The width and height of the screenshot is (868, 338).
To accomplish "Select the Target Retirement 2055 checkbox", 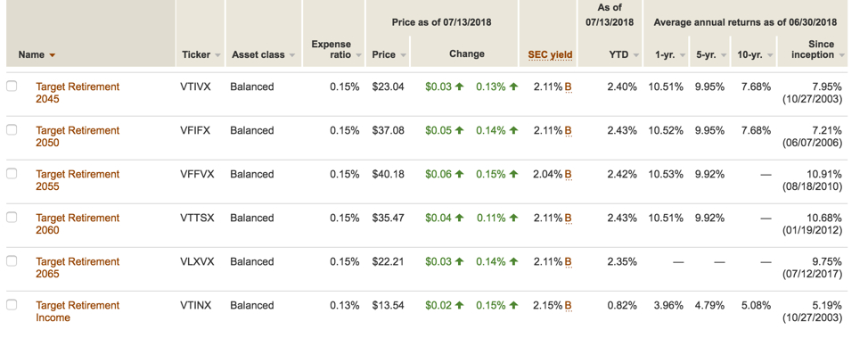I will 12,173.
